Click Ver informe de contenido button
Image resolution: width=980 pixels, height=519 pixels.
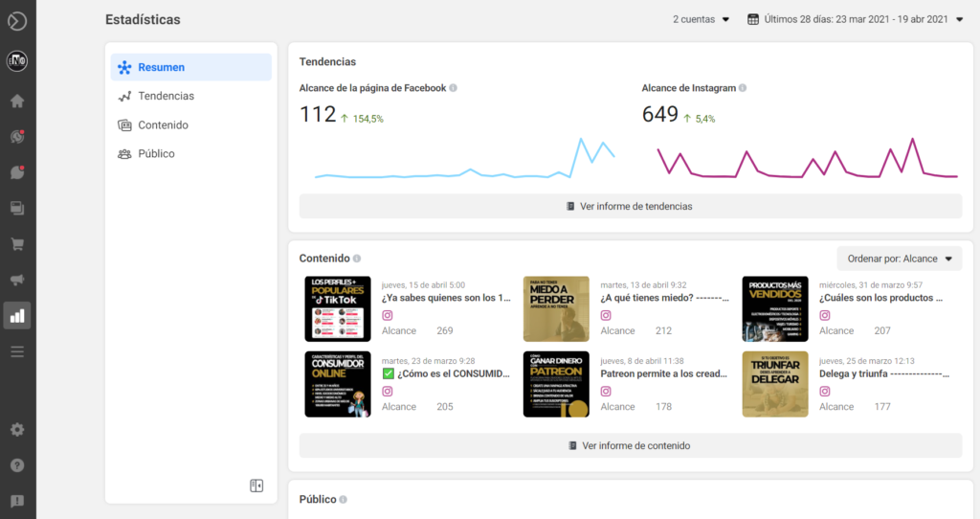(631, 446)
